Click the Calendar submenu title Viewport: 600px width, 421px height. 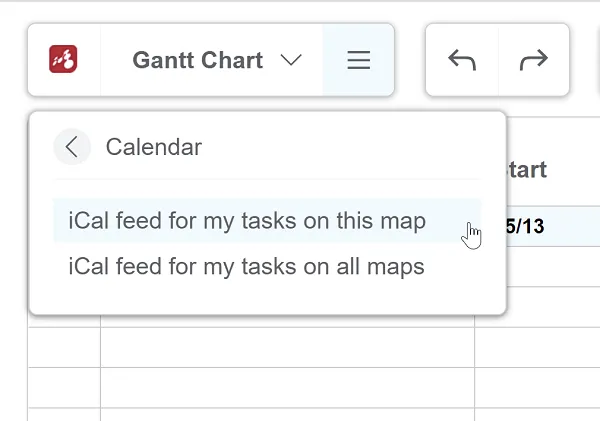pos(154,147)
